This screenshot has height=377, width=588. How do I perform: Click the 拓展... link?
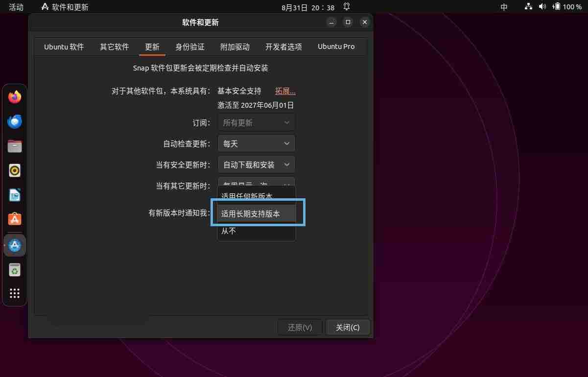coord(285,91)
